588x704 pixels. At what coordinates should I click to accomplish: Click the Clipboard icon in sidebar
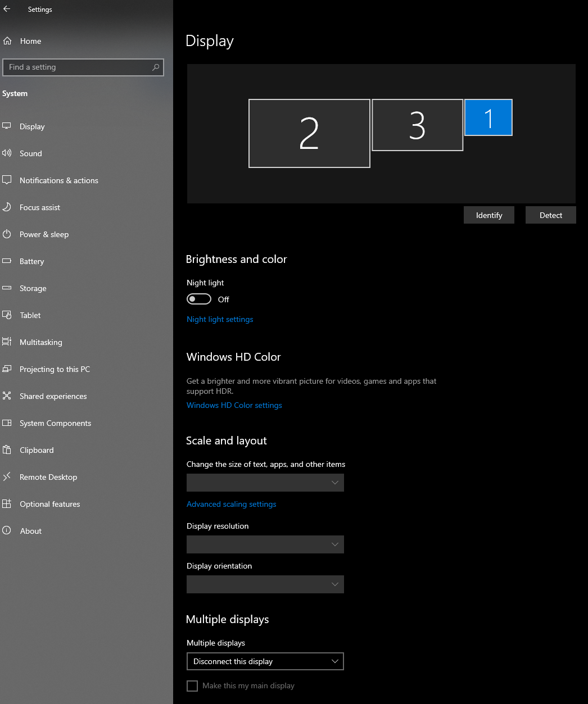pyautogui.click(x=7, y=450)
